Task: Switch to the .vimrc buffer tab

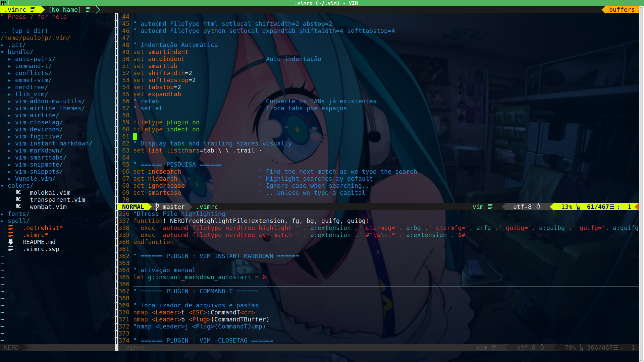Action: [15, 10]
